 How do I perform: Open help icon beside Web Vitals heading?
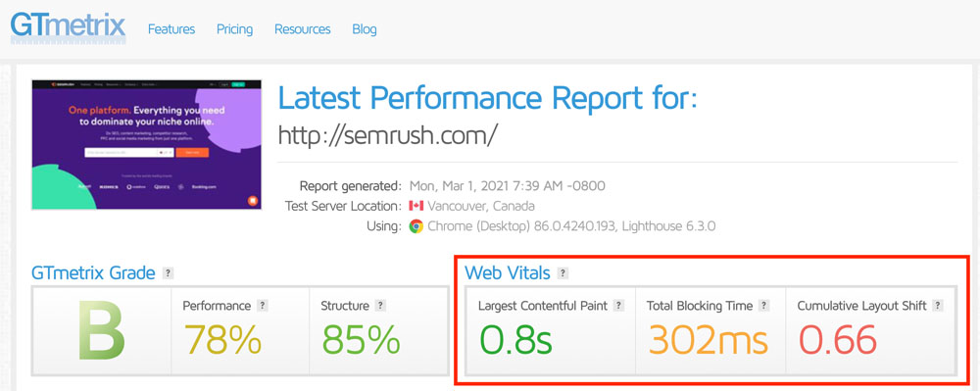(563, 273)
